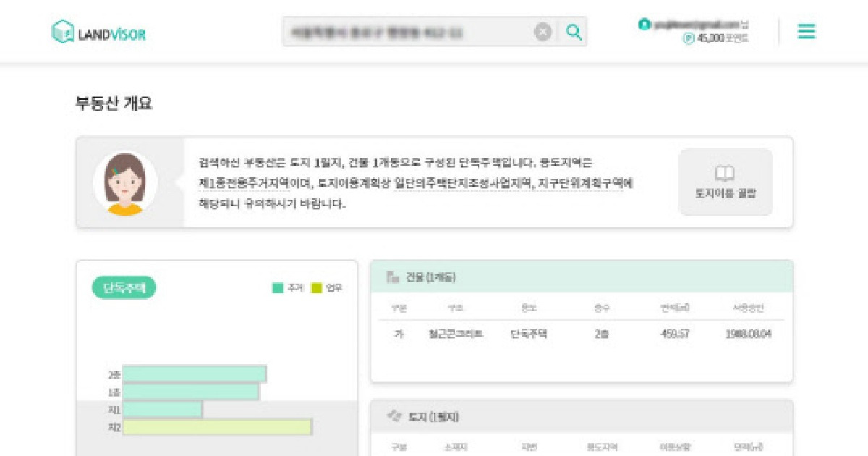
Task: Click 가 row label in building table
Action: (399, 334)
